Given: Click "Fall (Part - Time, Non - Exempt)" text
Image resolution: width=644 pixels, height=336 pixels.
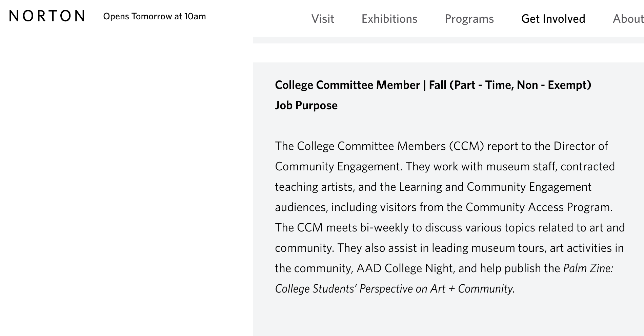Looking at the screenshot, I should (510, 85).
